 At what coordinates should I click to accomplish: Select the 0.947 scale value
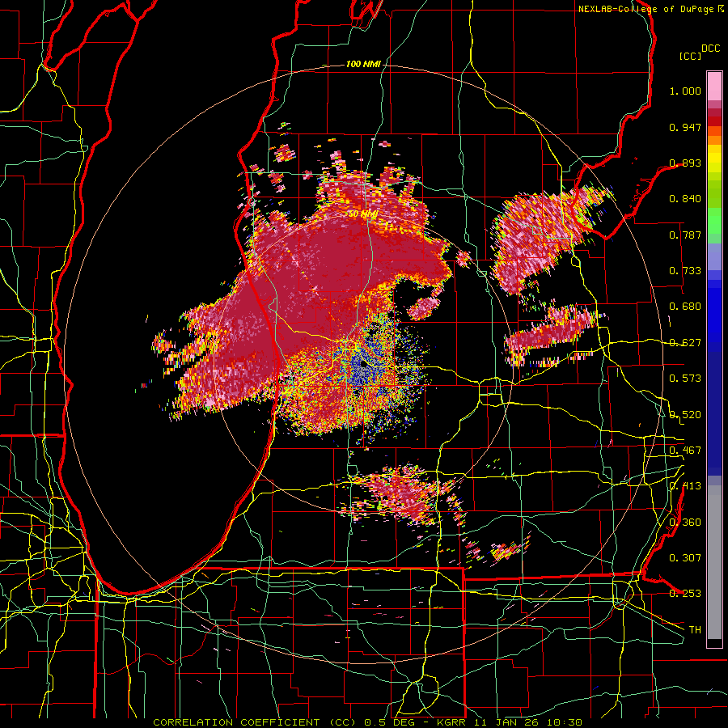point(685,127)
